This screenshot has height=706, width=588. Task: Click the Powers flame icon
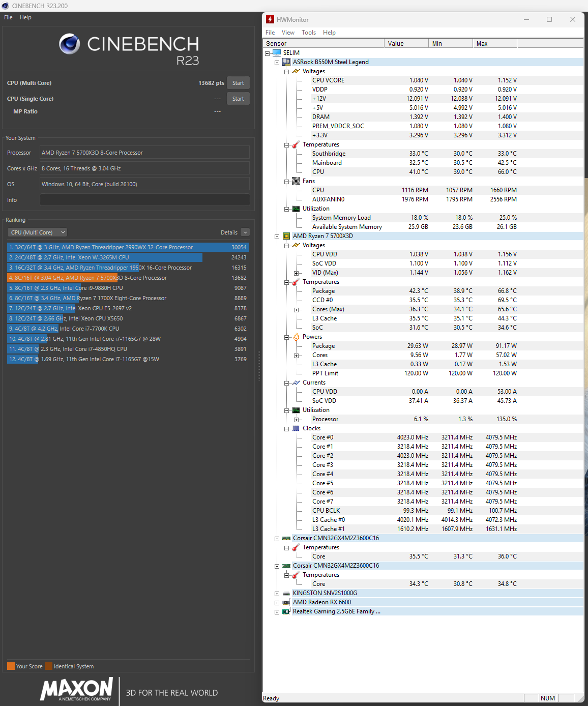(x=296, y=337)
